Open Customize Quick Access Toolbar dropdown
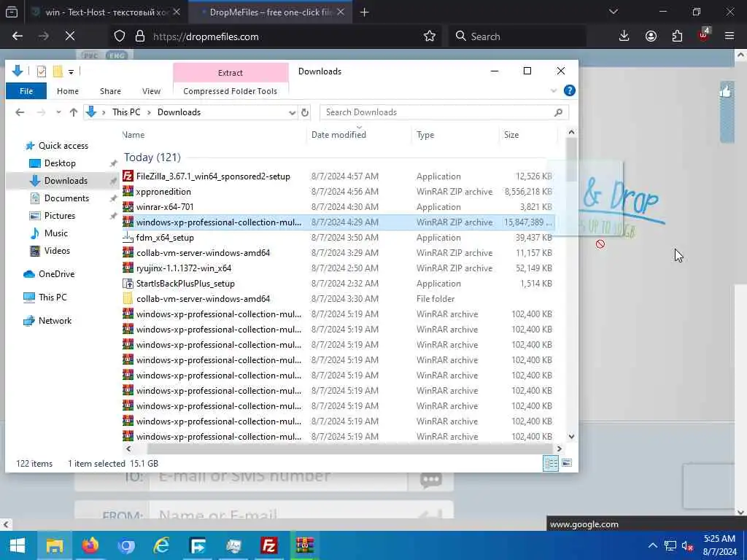 71,72
